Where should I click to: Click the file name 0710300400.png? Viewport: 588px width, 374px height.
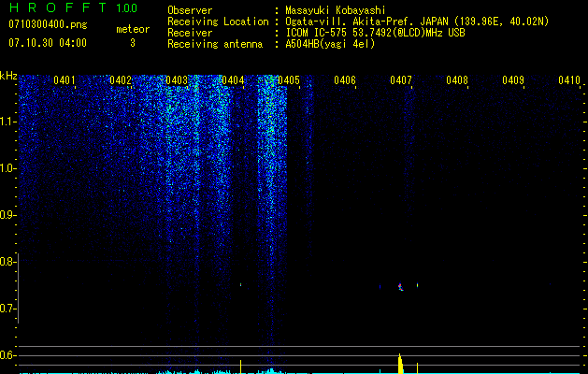[x=48, y=24]
